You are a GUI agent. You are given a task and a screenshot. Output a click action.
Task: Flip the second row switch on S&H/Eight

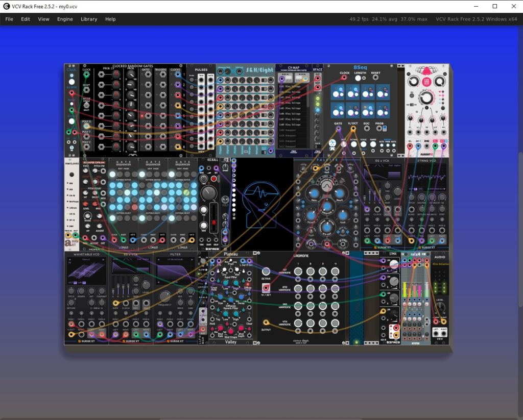[264, 89]
